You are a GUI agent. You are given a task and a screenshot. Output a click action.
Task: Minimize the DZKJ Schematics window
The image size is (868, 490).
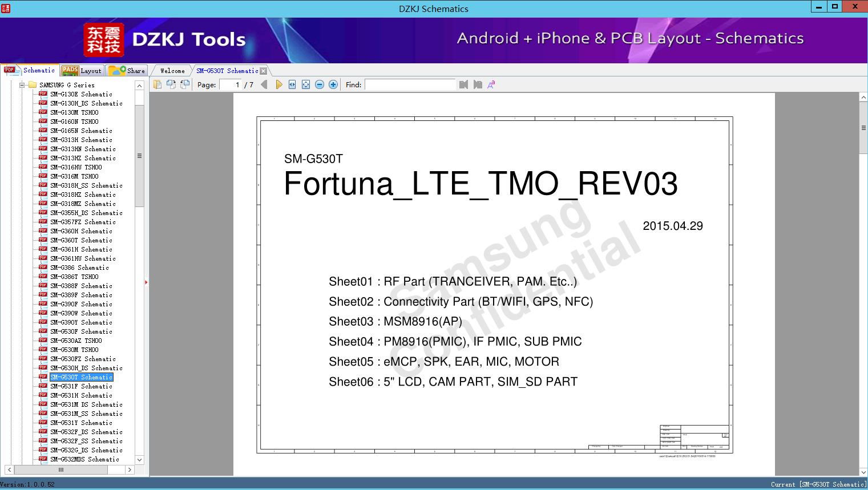[819, 7]
